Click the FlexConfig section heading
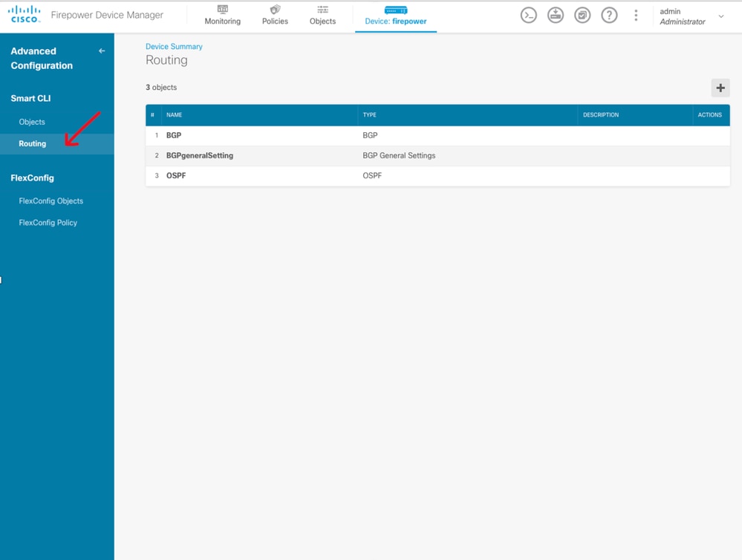 point(32,178)
